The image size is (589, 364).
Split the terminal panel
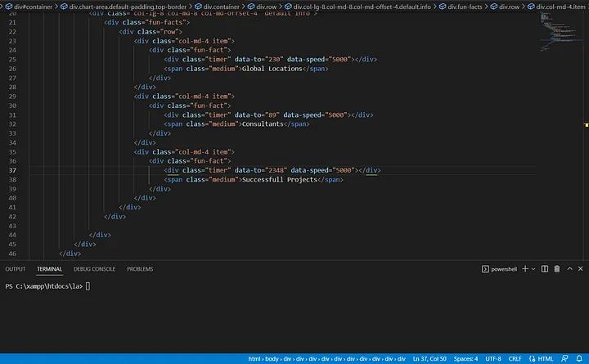pos(544,268)
